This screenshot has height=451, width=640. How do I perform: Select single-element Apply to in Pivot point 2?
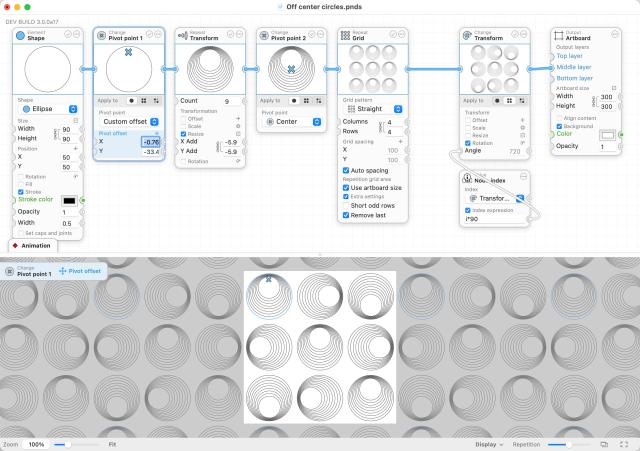tap(294, 100)
